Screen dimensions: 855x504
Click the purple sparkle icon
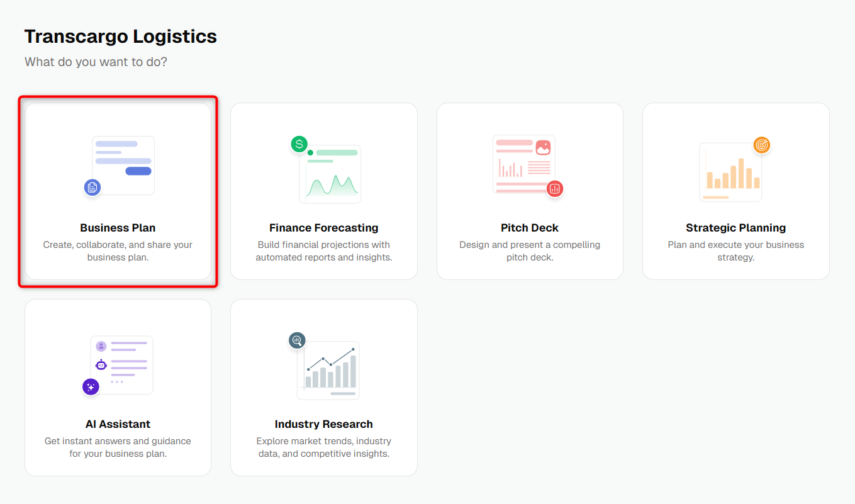[x=91, y=387]
